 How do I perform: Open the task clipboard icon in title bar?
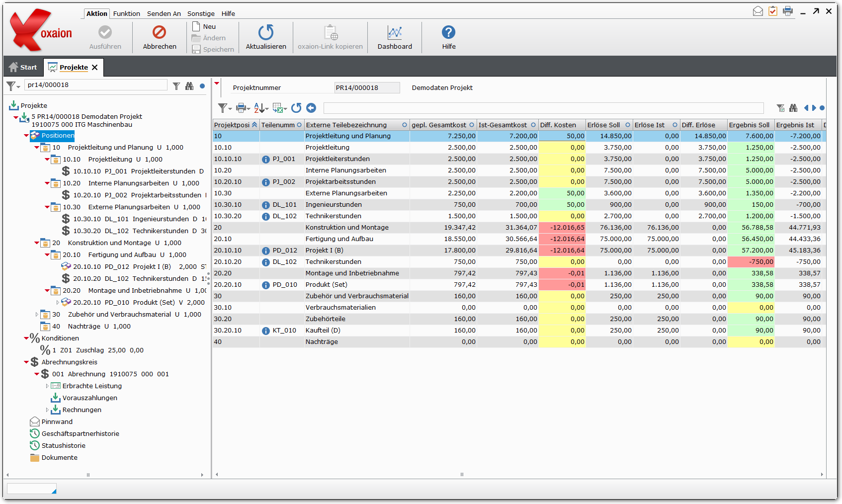tap(773, 11)
